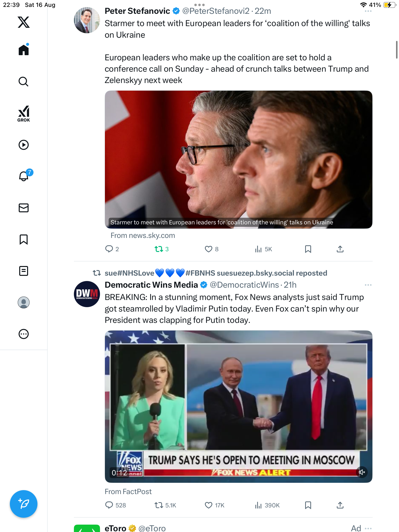Open Democratic Wins Media profile name
This screenshot has width=399, height=532.
click(x=151, y=285)
